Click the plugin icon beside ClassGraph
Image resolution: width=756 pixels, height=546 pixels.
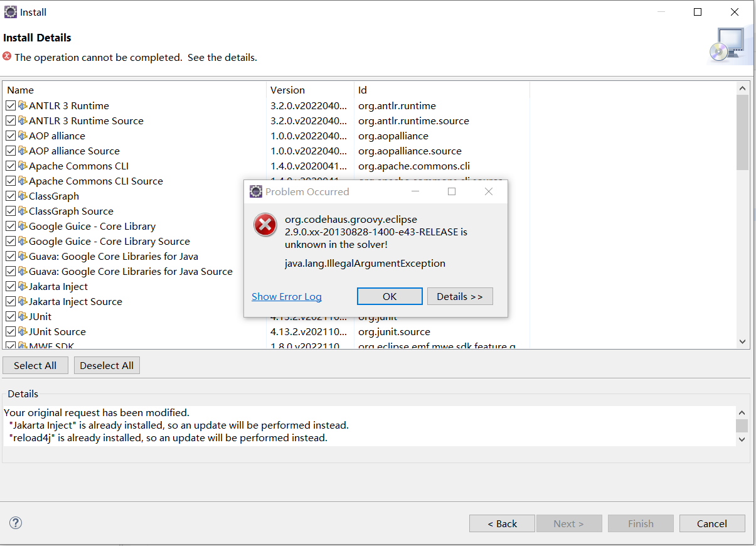point(23,196)
